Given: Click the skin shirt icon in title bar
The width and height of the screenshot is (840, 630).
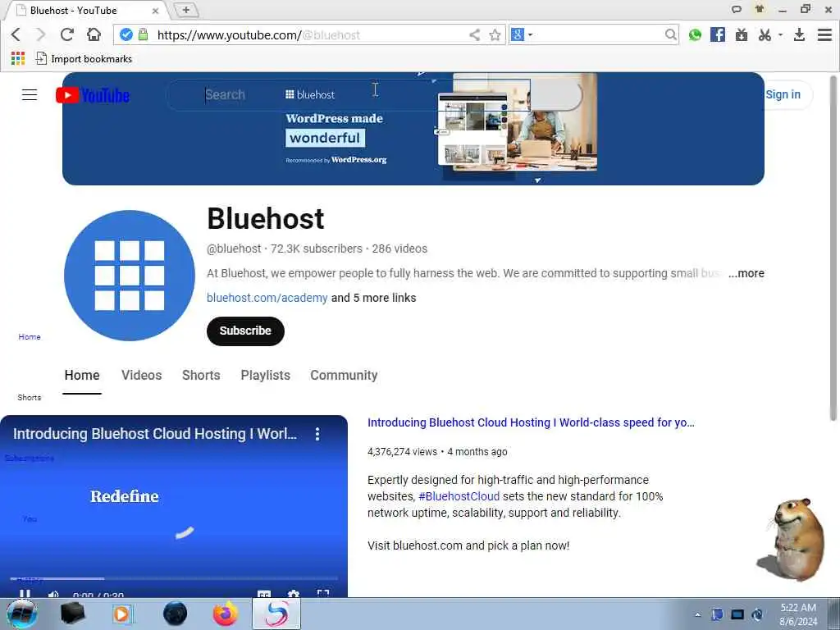Looking at the screenshot, I should pyautogui.click(x=759, y=9).
